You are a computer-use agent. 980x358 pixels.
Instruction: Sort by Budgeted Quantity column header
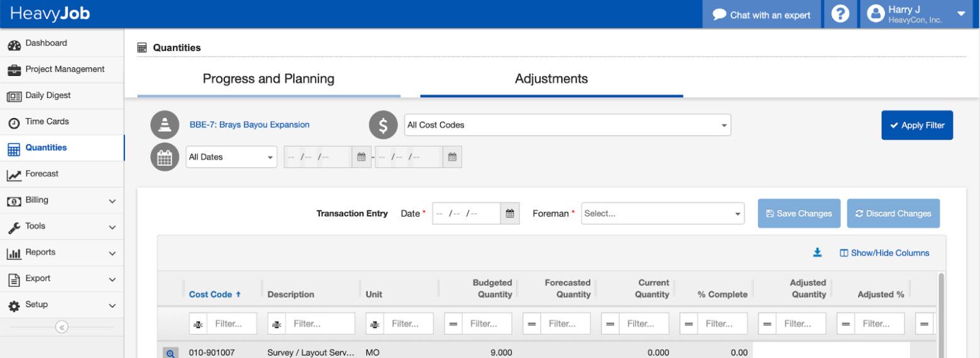pyautogui.click(x=492, y=289)
